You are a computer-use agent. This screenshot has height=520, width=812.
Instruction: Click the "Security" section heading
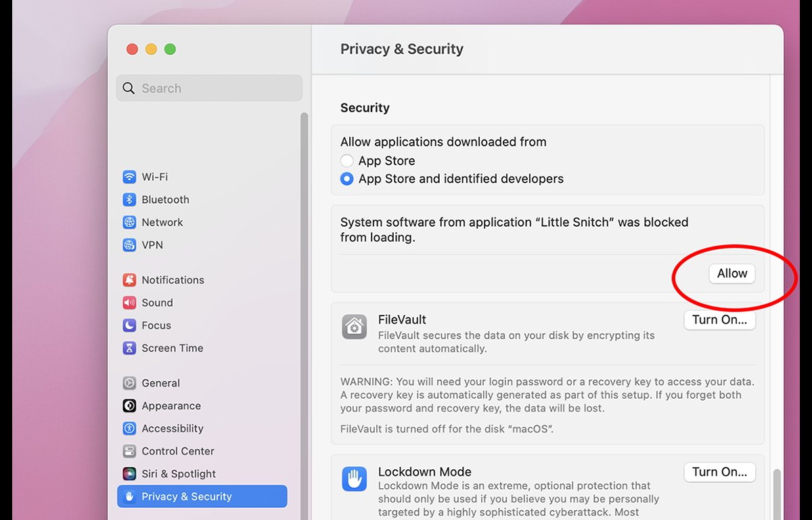tap(365, 108)
